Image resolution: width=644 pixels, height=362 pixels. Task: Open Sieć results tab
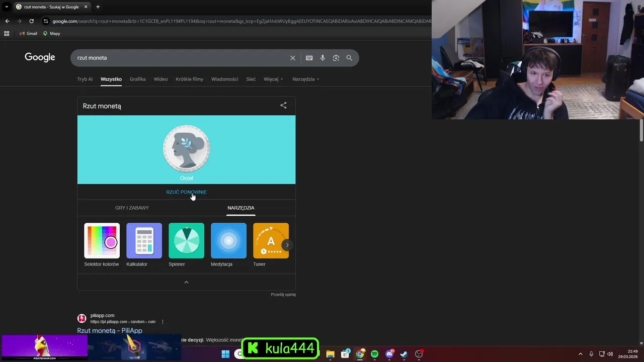(251, 79)
